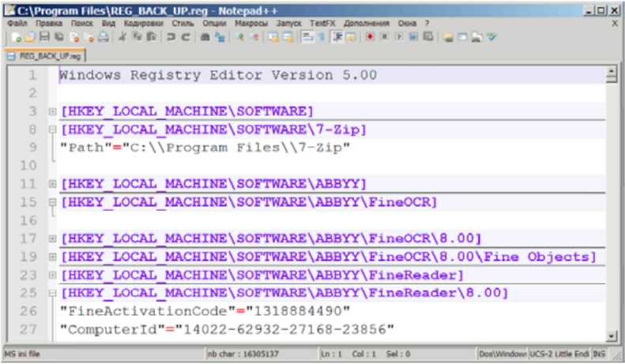Image resolution: width=625 pixels, height=364 pixels.
Task: Open the ? help menu
Action: 427,24
